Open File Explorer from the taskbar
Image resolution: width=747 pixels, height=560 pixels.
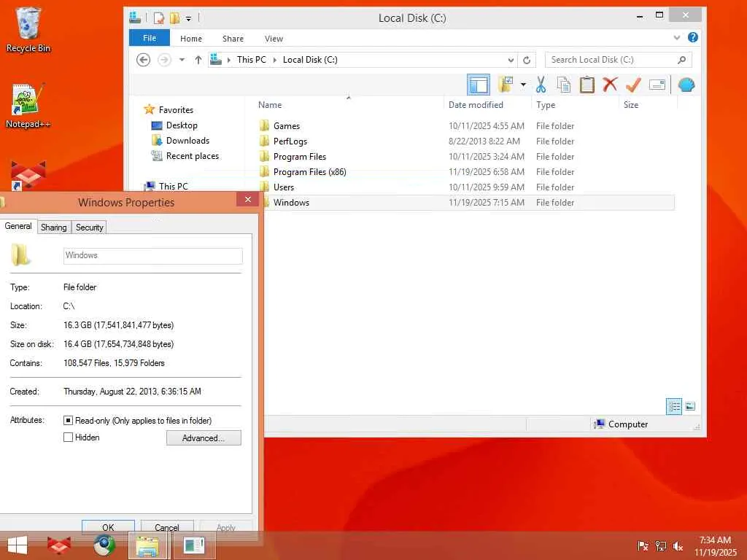point(147,545)
